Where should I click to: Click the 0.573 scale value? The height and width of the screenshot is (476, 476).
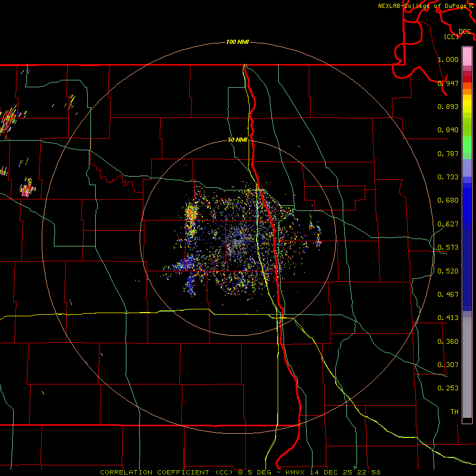448,248
